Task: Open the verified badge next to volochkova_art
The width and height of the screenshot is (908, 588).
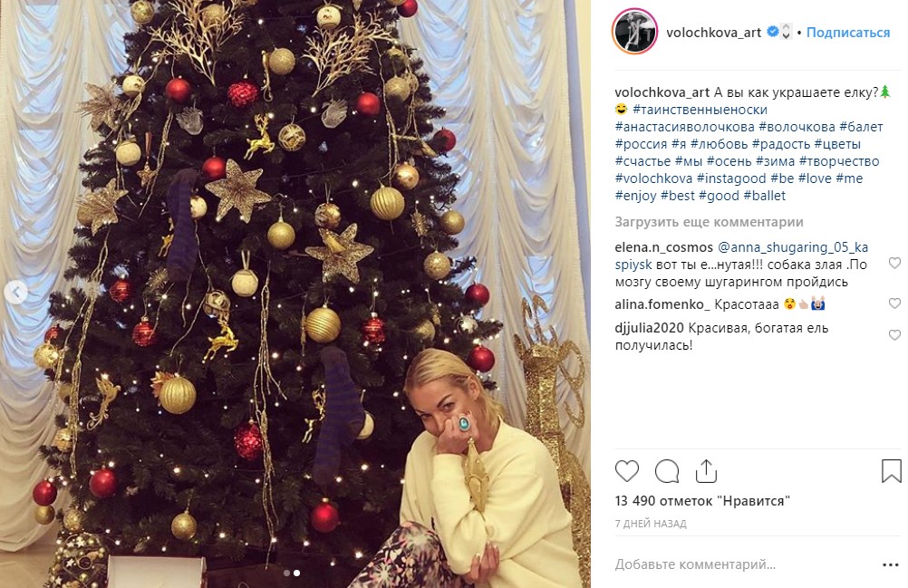Action: pyautogui.click(x=772, y=32)
